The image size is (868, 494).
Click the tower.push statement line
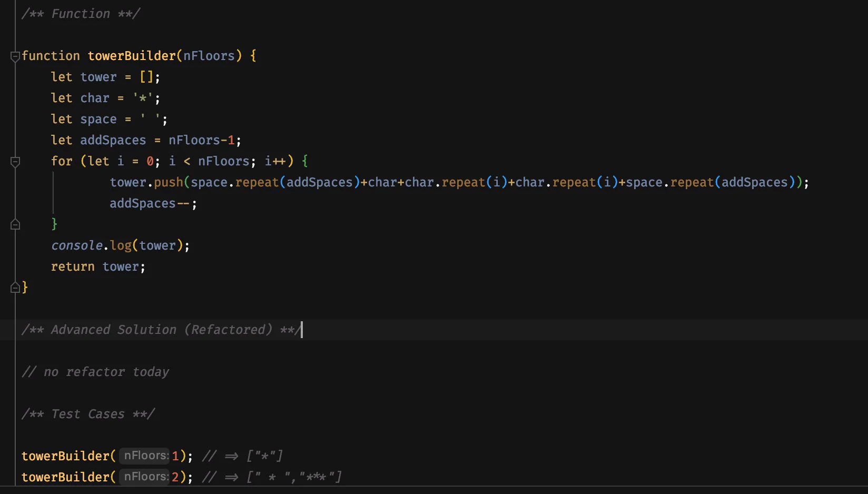(459, 182)
